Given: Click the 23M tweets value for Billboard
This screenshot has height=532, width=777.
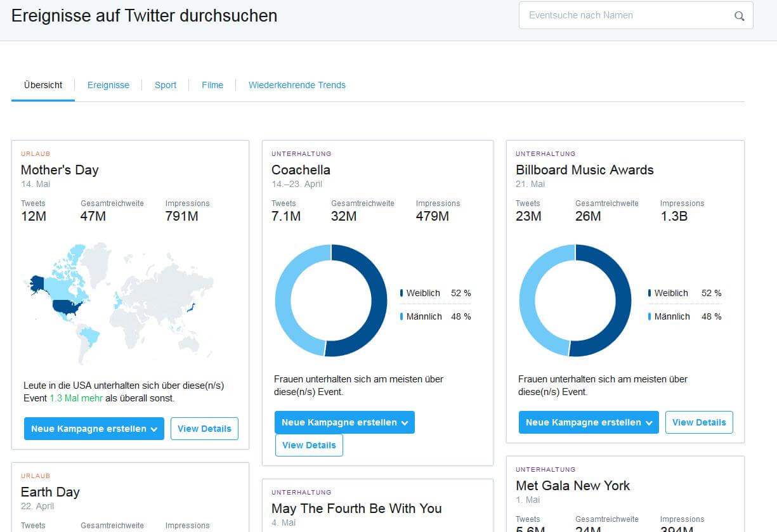Looking at the screenshot, I should point(528,216).
